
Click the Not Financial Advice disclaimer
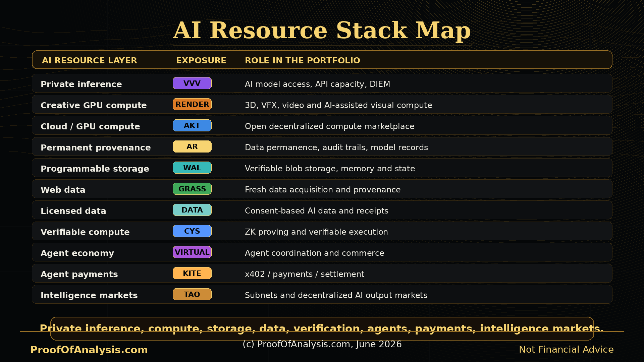click(x=566, y=350)
